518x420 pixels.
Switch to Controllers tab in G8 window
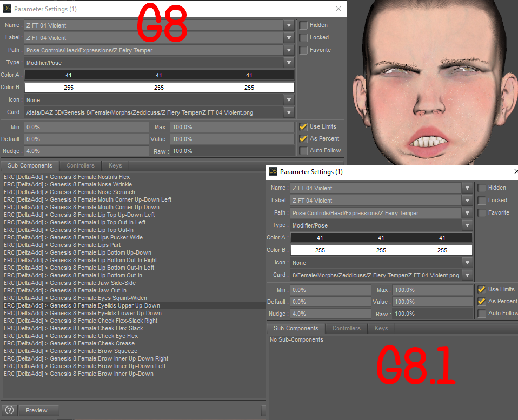[80, 166]
